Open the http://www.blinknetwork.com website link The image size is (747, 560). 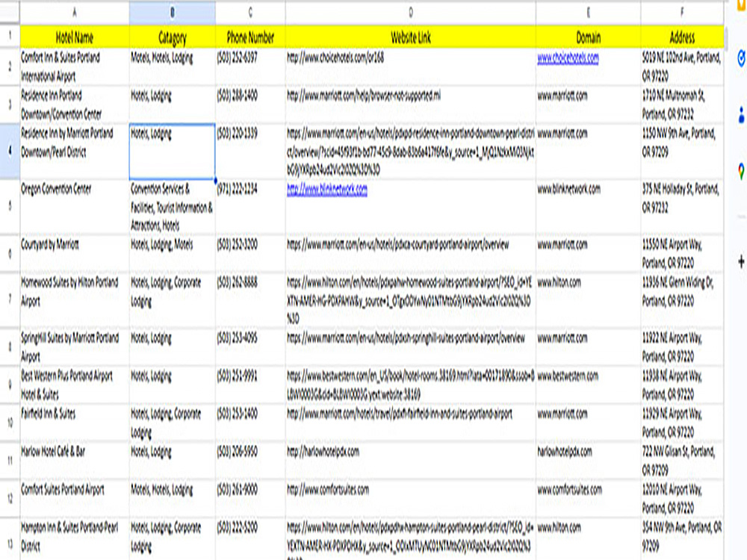[x=327, y=190]
